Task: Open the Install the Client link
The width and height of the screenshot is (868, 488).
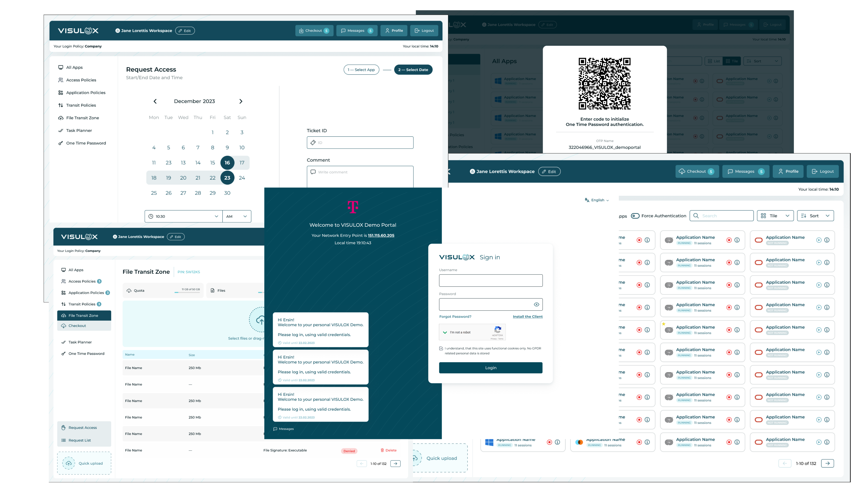Action: (x=528, y=316)
